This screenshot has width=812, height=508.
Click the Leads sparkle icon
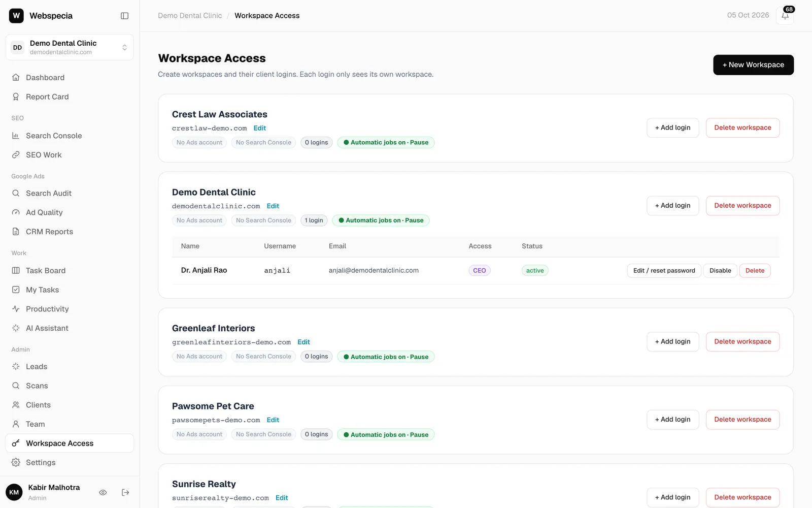pos(16,367)
